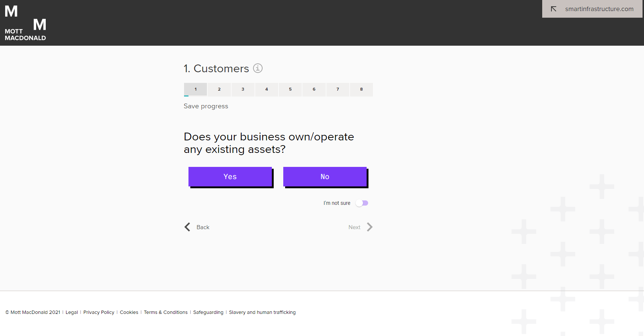Go to step 7 tab
Viewport: 644px width, 336px height.
[338, 90]
